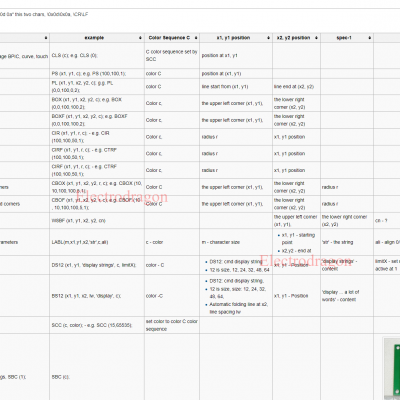Sort table by the example column arrow
The width and height of the screenshot is (400, 400).
(x=140, y=38)
